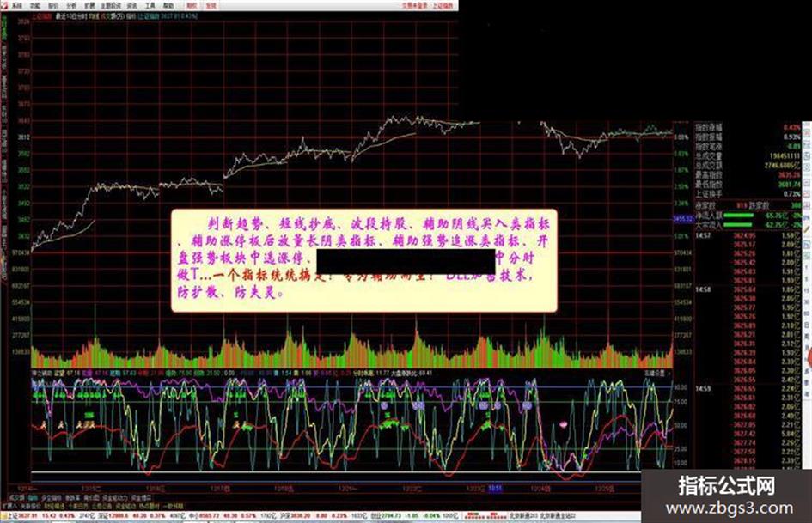Click the 14:57 tick time entry

[x=703, y=235]
